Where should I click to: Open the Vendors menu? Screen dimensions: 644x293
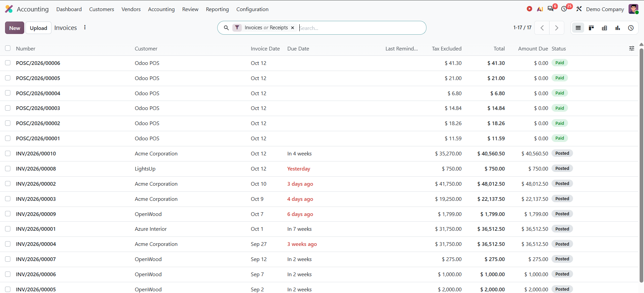(131, 9)
